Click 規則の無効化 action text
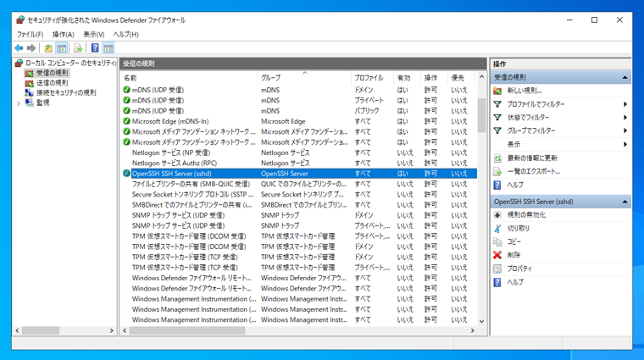The width and height of the screenshot is (644, 360). click(526, 214)
